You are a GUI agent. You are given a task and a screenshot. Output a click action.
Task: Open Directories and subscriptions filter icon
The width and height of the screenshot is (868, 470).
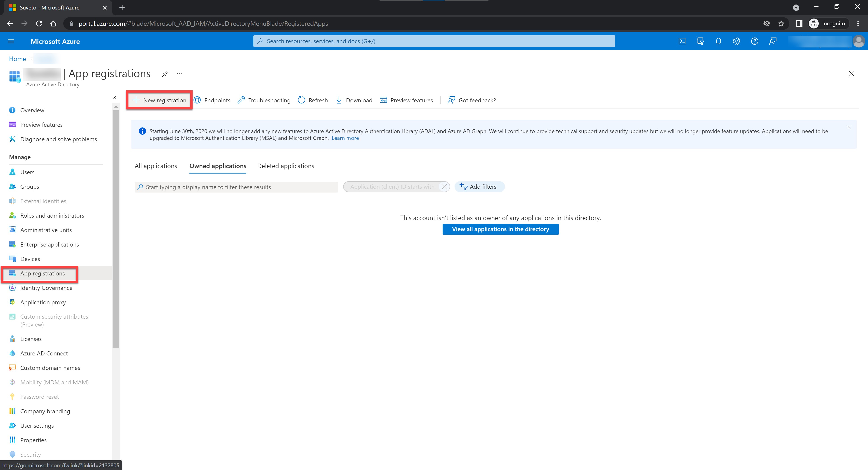(700, 41)
